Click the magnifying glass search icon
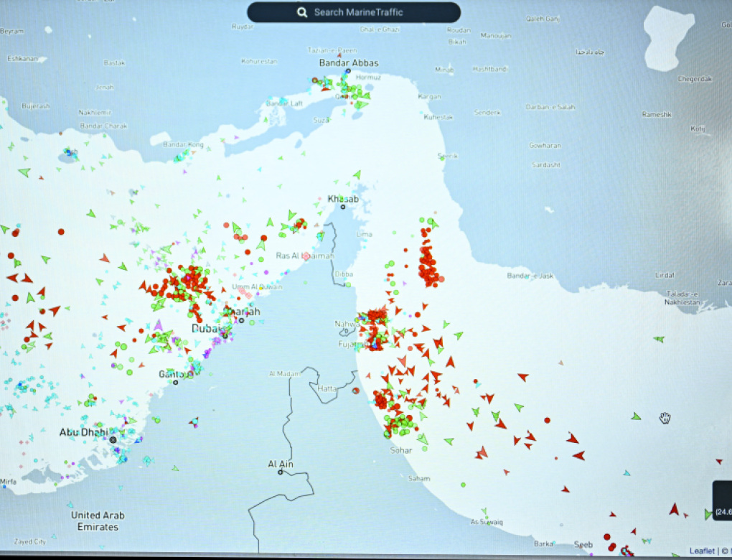The height and width of the screenshot is (560, 732). click(302, 12)
